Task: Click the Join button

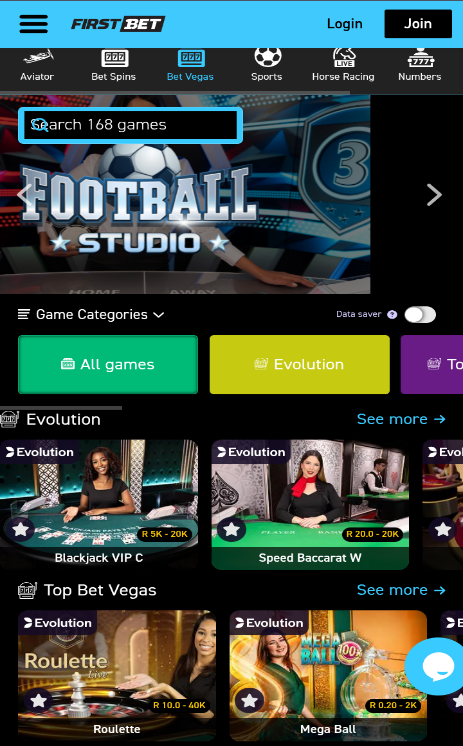Action: pyautogui.click(x=418, y=24)
